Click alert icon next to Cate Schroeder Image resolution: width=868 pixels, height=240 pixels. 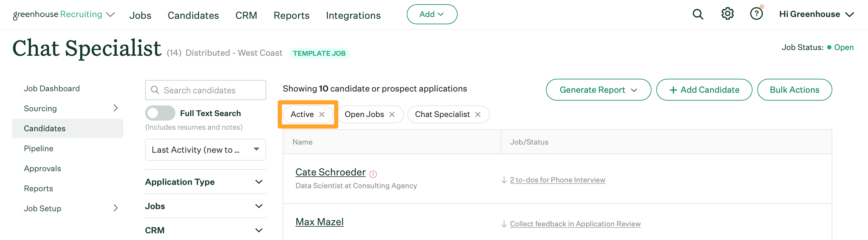click(373, 174)
